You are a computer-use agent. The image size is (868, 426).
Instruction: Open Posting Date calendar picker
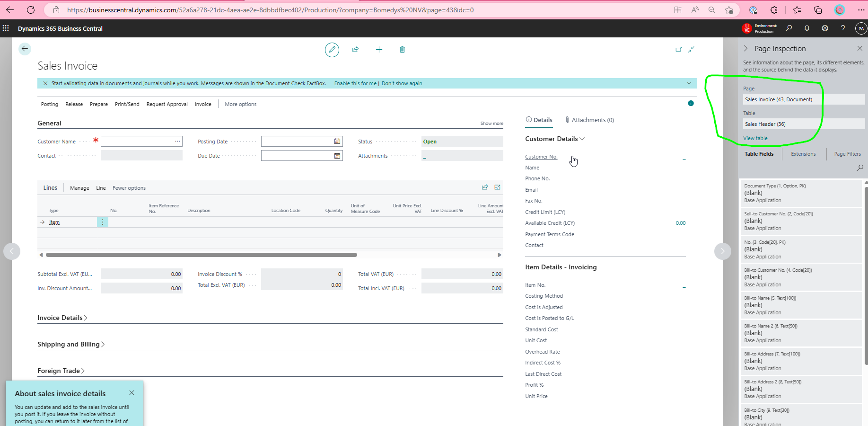[337, 141]
